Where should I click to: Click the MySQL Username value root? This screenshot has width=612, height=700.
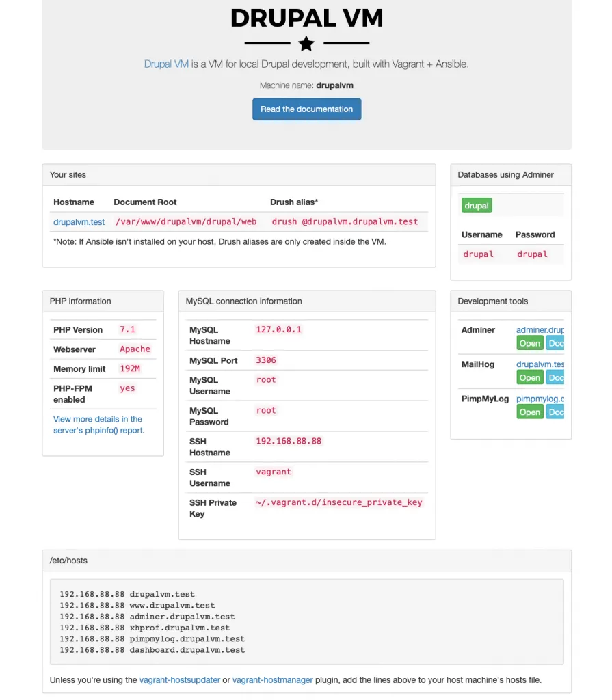266,380
